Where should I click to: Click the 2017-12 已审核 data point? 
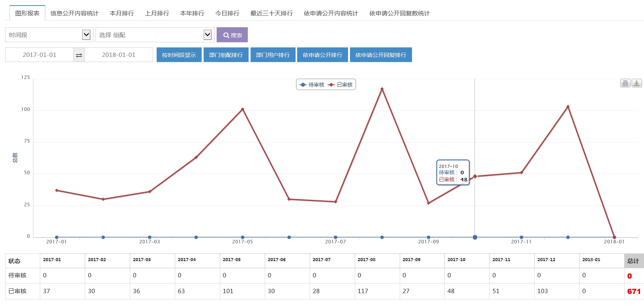click(568, 107)
